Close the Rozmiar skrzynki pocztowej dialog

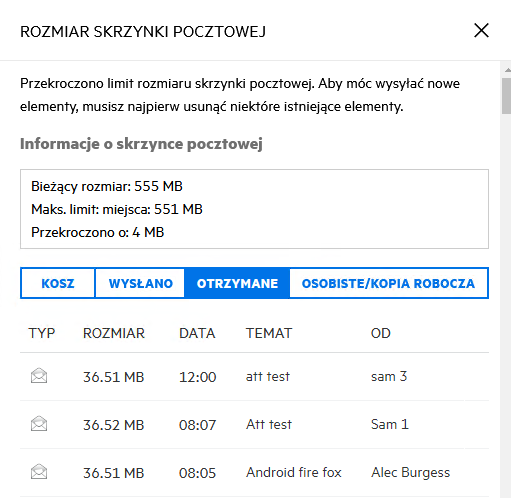[x=481, y=31]
